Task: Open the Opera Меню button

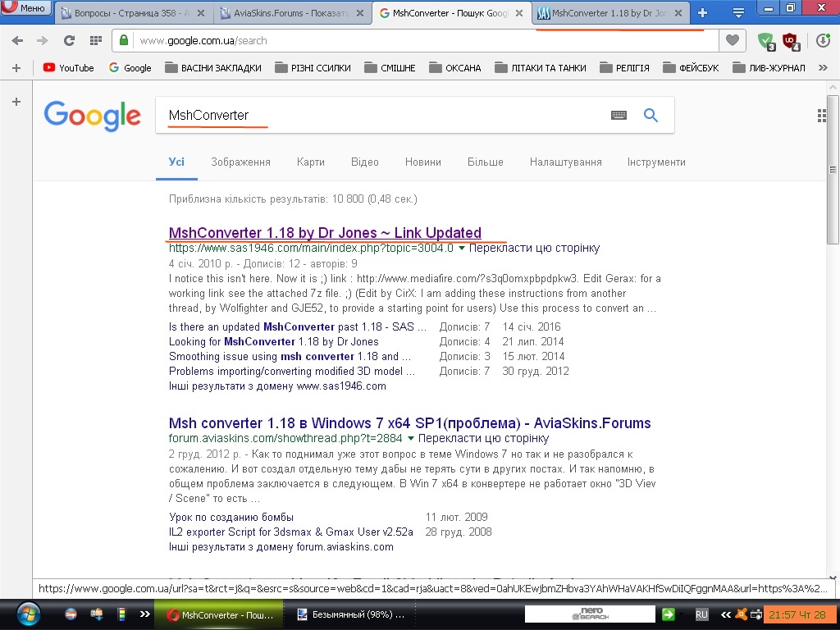Action: 25,8
